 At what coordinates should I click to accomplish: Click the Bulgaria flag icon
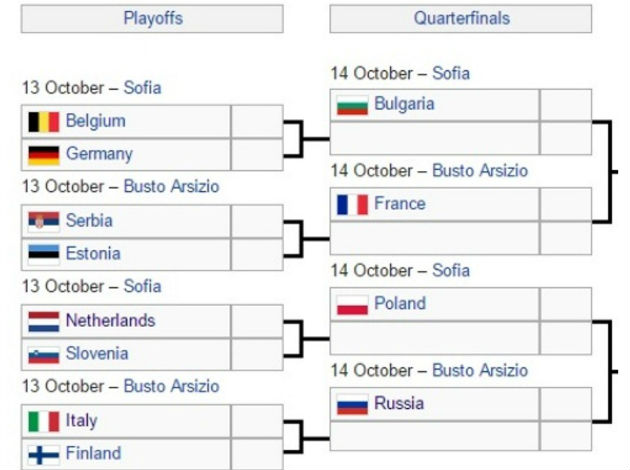352,105
